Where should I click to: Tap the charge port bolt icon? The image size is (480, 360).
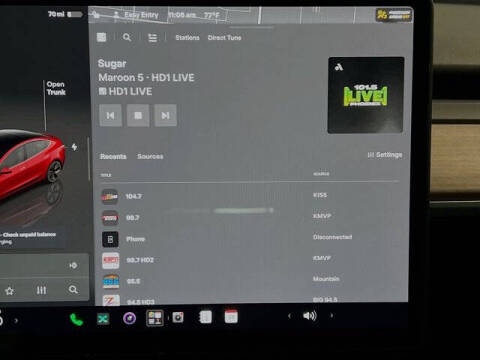[74, 147]
